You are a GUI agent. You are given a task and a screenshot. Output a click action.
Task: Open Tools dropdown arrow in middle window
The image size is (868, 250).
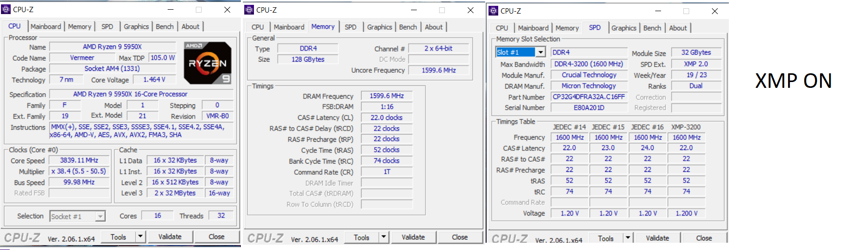[383, 237]
